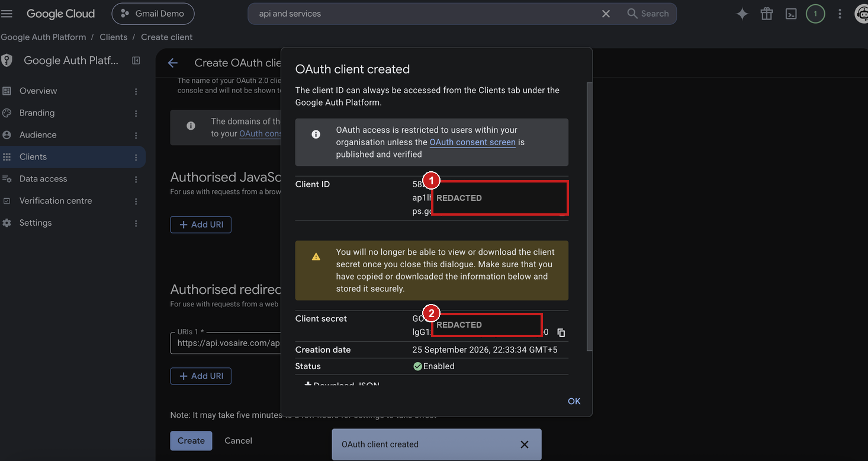Open OAuth consent screen link in dialog
This screenshot has width=868, height=461.
tap(472, 142)
